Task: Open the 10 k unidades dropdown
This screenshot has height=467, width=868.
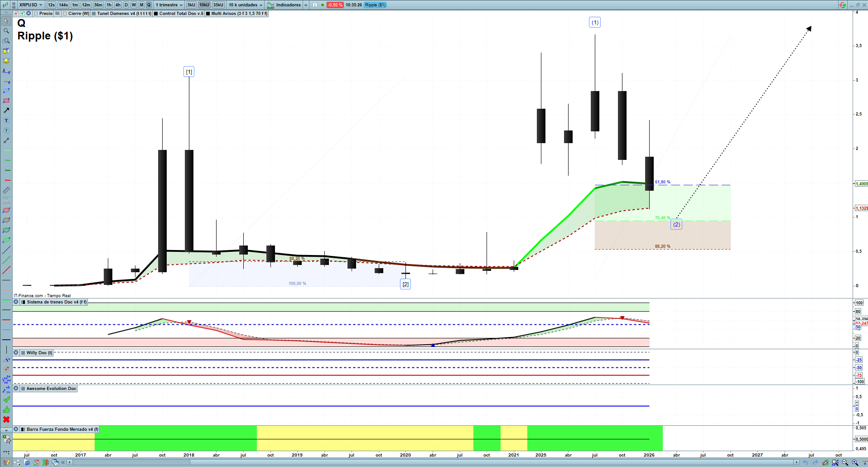Action: point(245,5)
